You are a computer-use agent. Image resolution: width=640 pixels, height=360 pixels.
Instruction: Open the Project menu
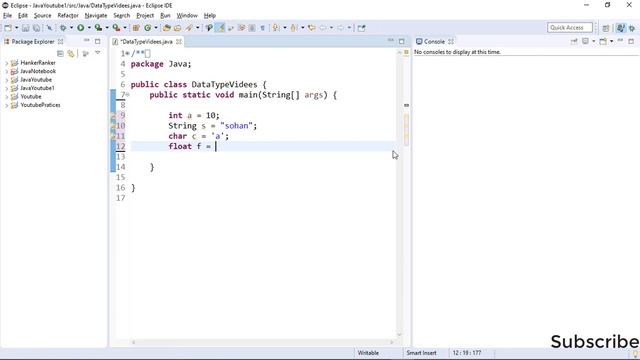tap(145, 16)
